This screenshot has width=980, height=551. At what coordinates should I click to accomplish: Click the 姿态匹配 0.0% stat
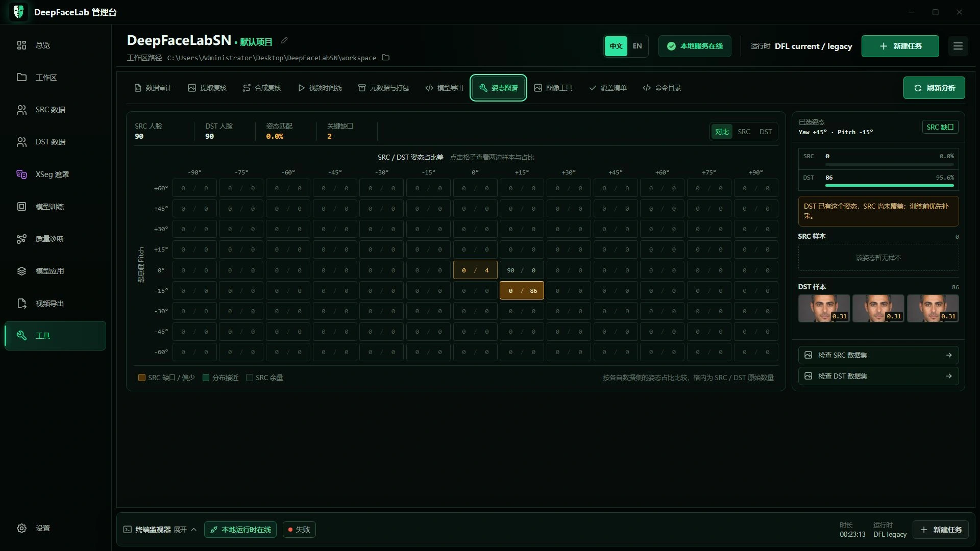point(279,131)
